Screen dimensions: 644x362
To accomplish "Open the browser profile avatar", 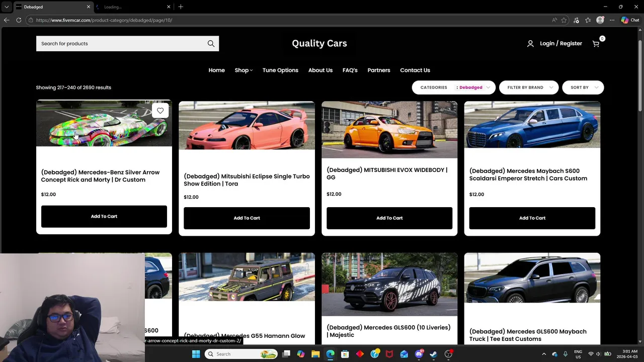I will click(600, 20).
